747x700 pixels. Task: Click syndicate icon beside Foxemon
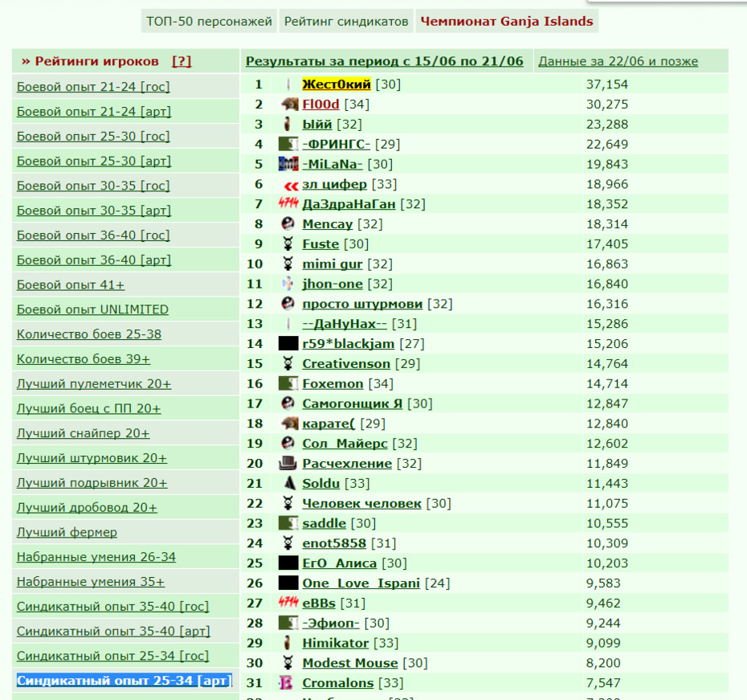(x=288, y=383)
